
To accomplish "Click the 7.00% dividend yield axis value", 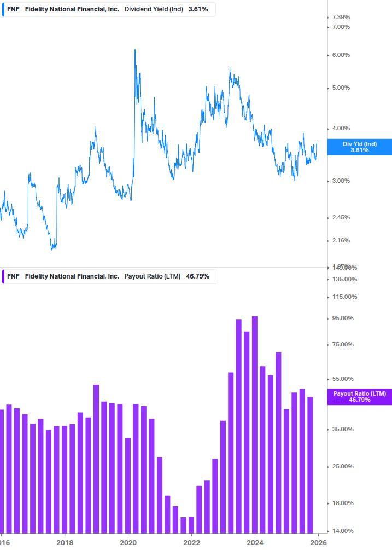I will (x=341, y=27).
